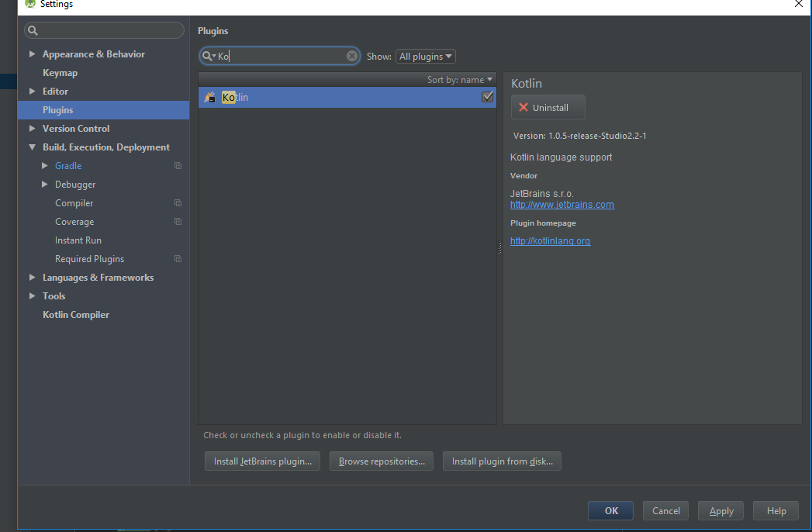
Task: Expand the Debugger node arrow
Action: click(x=44, y=185)
